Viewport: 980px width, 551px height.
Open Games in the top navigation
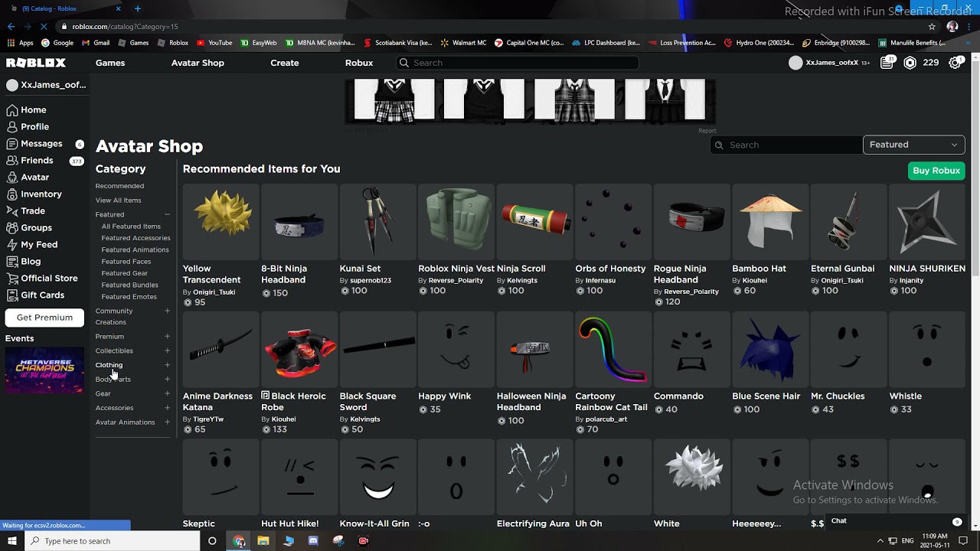(x=110, y=63)
